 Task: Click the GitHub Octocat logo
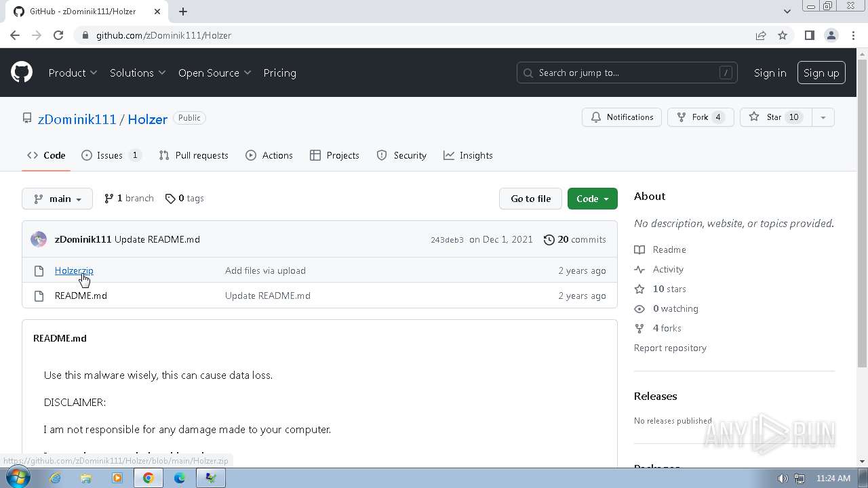pyautogui.click(x=22, y=73)
